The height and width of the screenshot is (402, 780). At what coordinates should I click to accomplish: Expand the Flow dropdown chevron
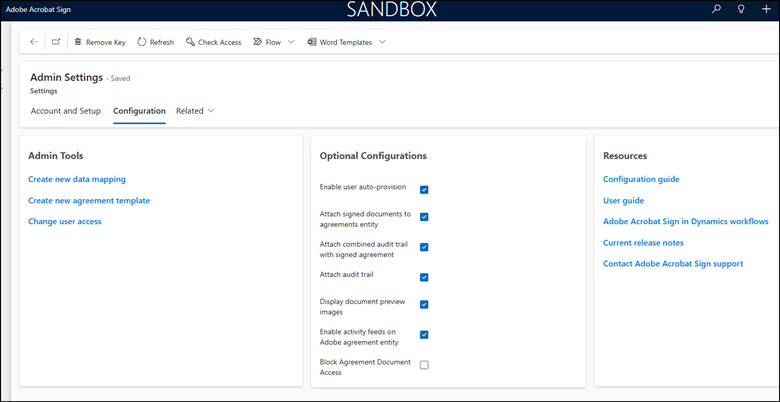[x=291, y=42]
